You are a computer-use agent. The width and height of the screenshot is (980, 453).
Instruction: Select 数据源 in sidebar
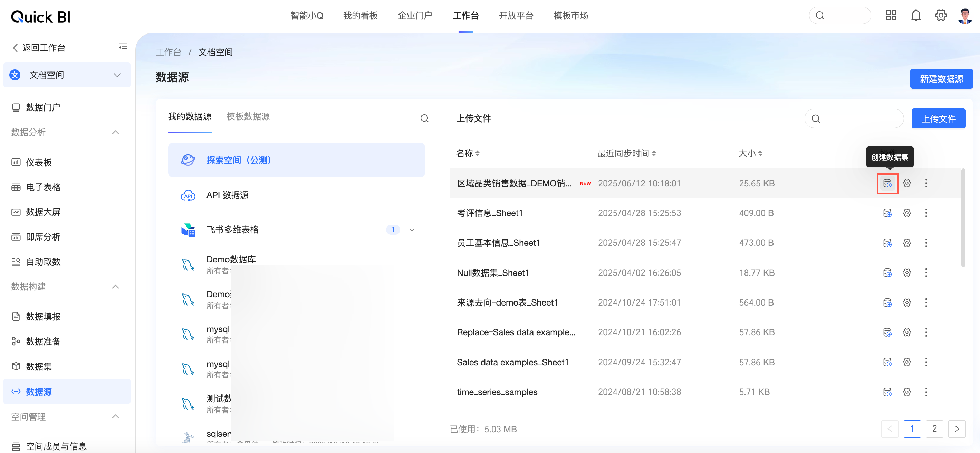click(67, 392)
